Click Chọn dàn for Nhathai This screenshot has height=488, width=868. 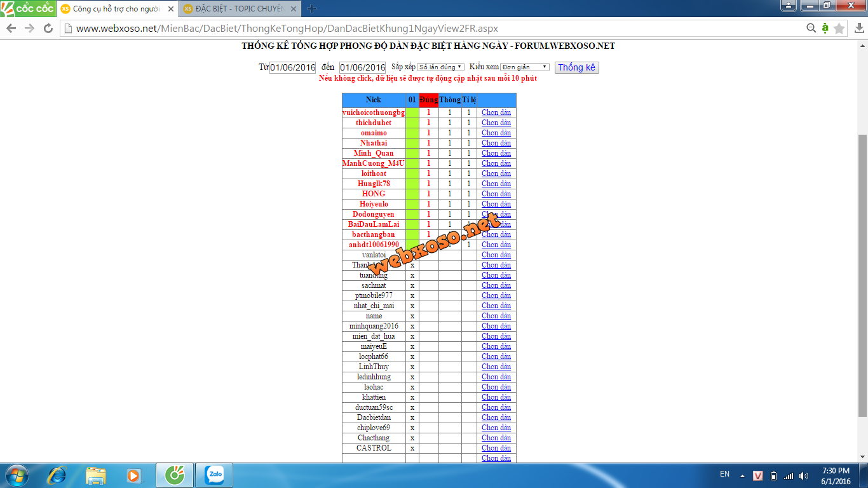point(496,143)
